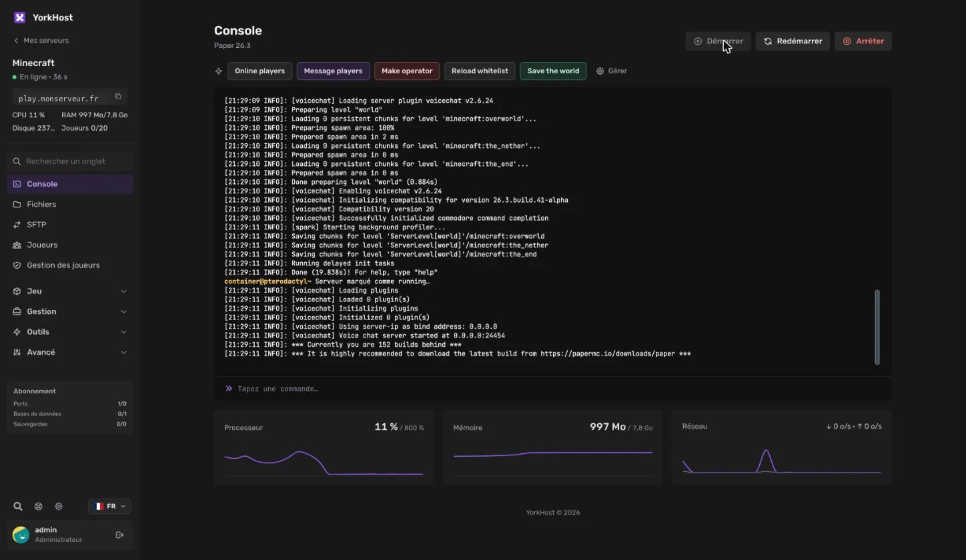Click the Redémarrer button

[793, 41]
